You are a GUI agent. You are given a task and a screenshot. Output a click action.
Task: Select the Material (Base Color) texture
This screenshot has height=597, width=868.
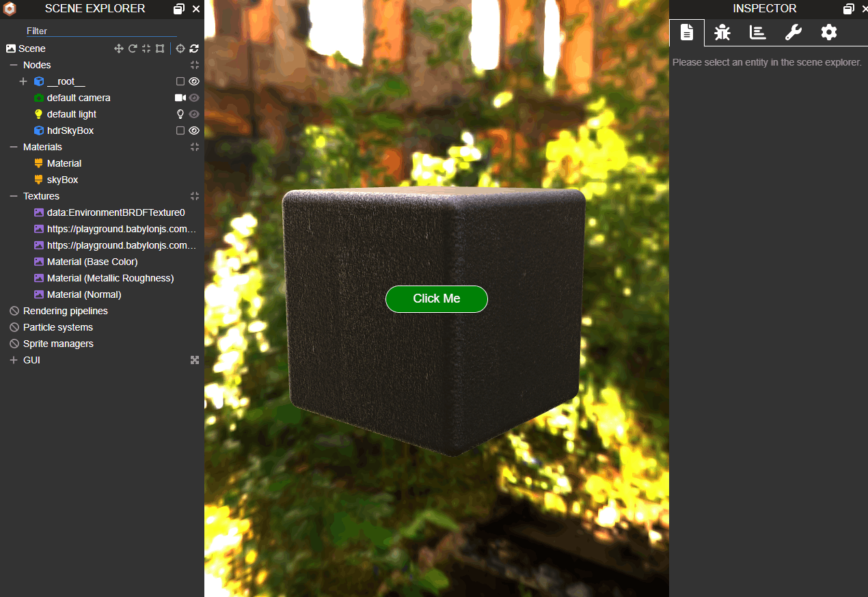[x=92, y=262]
